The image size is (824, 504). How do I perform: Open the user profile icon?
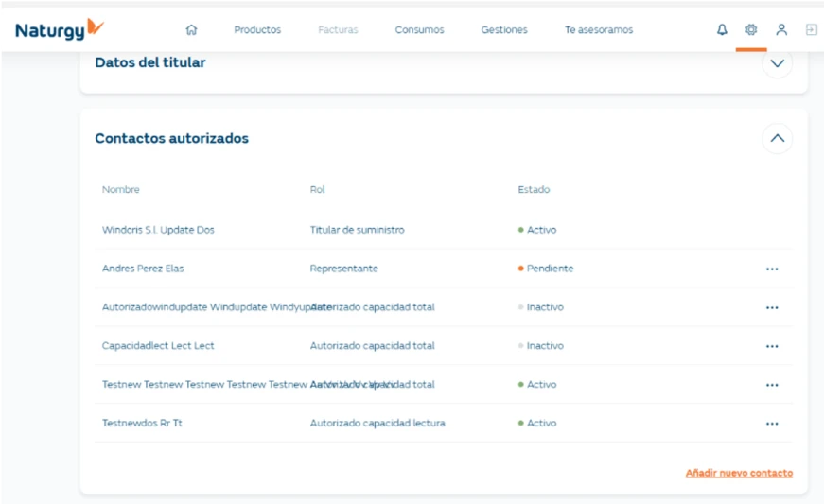[781, 30]
